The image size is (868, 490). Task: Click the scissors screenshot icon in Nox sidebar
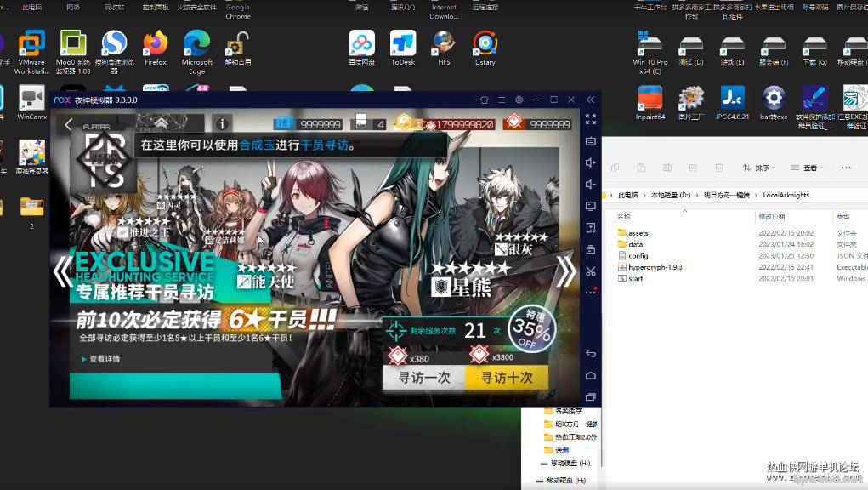click(x=591, y=271)
